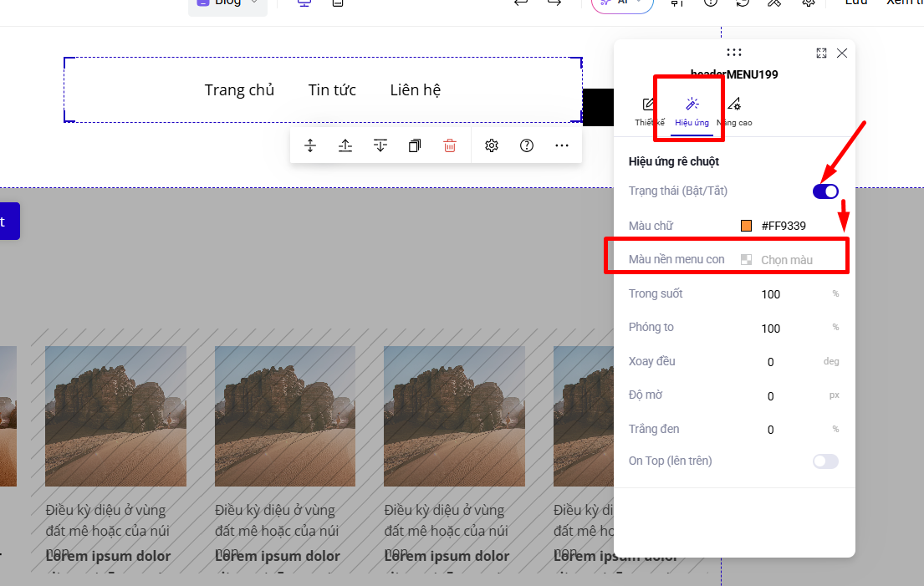
Task: Click the Độ mờ value field
Action: coord(771,396)
